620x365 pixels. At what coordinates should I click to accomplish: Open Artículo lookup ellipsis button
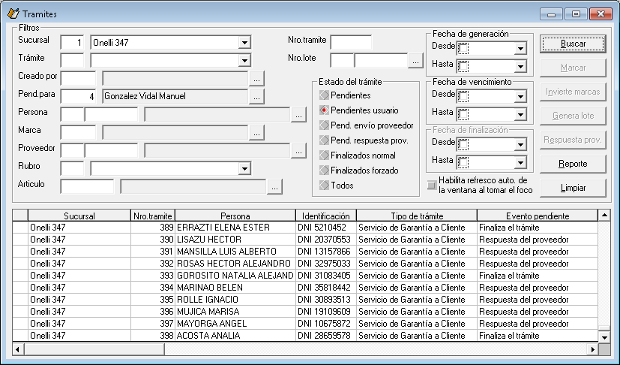pos(274,187)
